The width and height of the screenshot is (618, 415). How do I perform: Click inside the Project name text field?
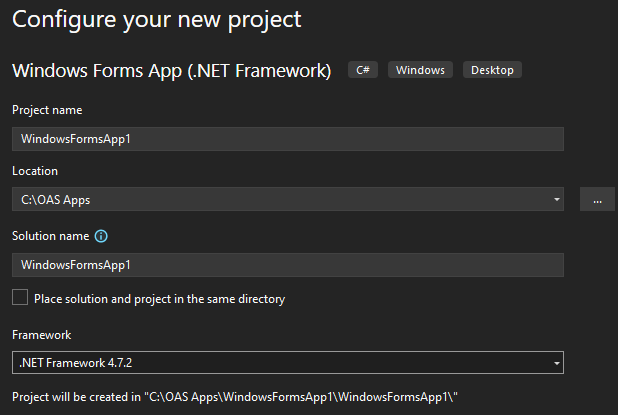[288, 139]
